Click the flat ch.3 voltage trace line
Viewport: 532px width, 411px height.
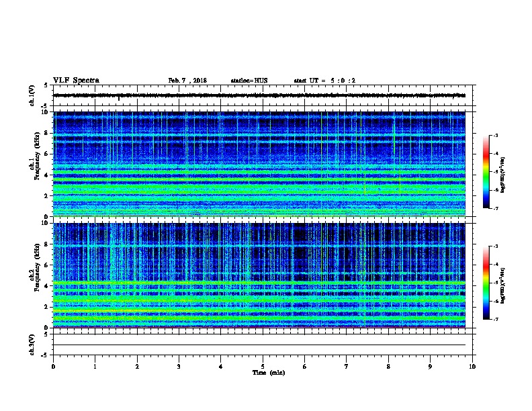(259, 345)
